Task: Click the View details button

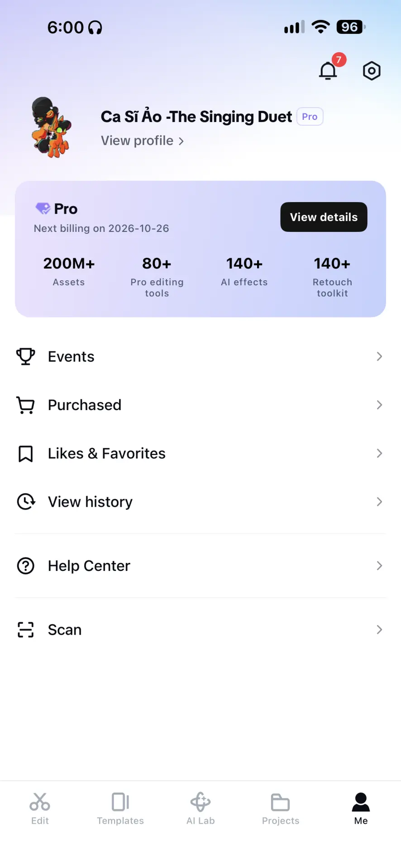Action: 324,217
